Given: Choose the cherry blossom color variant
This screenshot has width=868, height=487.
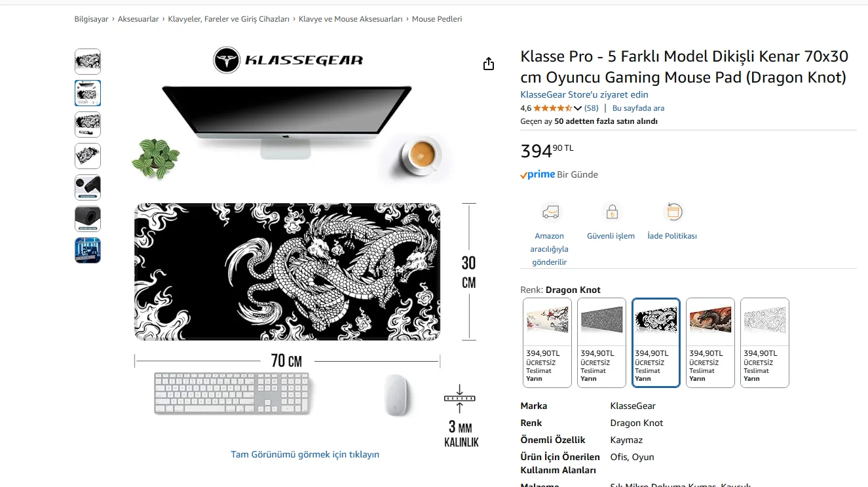Looking at the screenshot, I should tap(547, 343).
